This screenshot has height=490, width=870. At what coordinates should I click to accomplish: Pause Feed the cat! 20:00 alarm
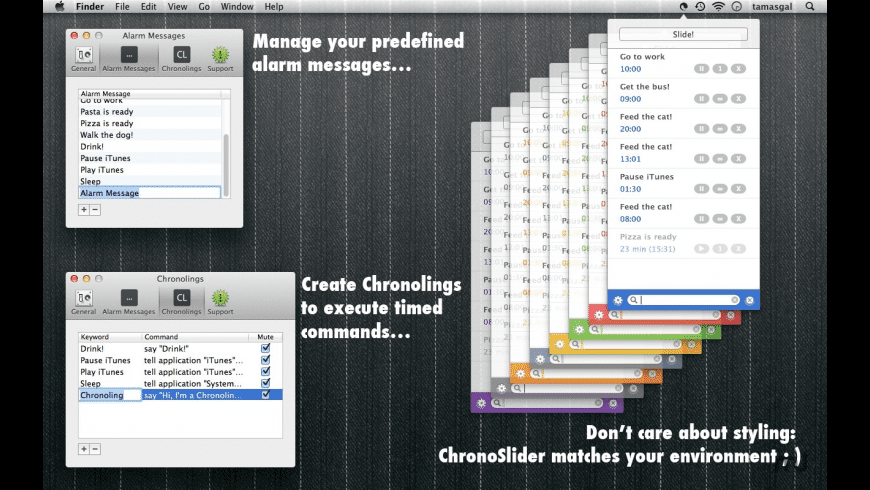(701, 129)
